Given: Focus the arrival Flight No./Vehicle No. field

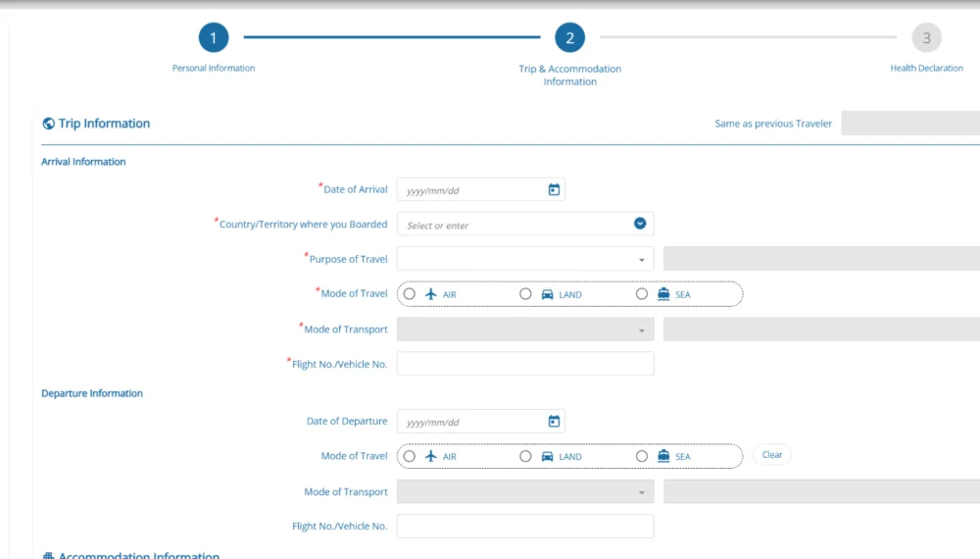Looking at the screenshot, I should tap(525, 363).
